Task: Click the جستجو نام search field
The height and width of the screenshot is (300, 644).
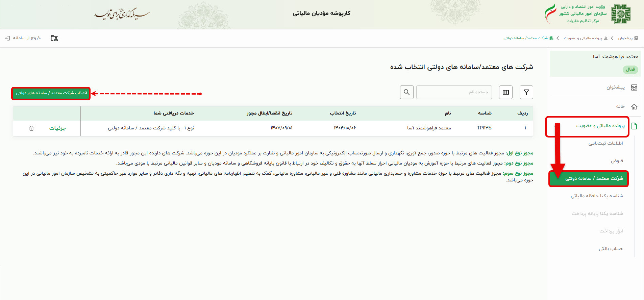Action: click(x=454, y=92)
